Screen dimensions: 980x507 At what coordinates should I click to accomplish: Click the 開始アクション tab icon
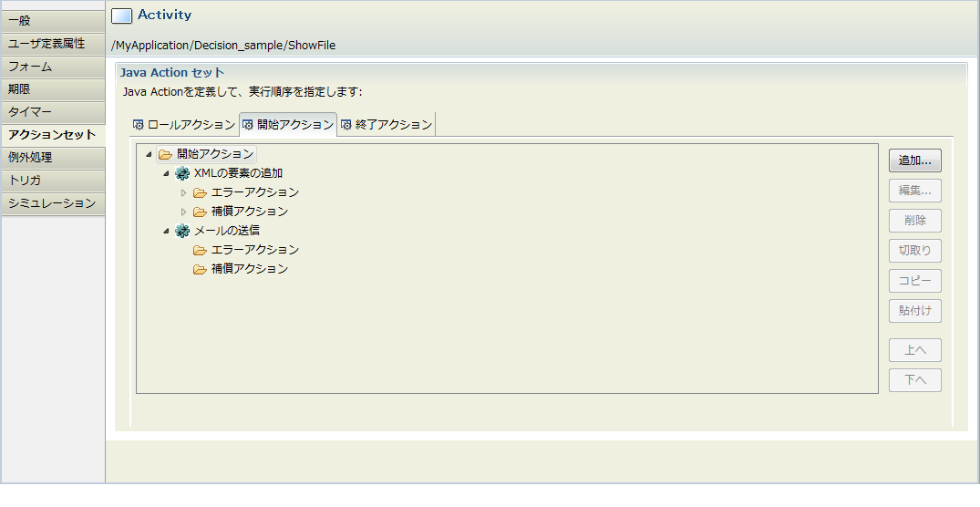247,125
